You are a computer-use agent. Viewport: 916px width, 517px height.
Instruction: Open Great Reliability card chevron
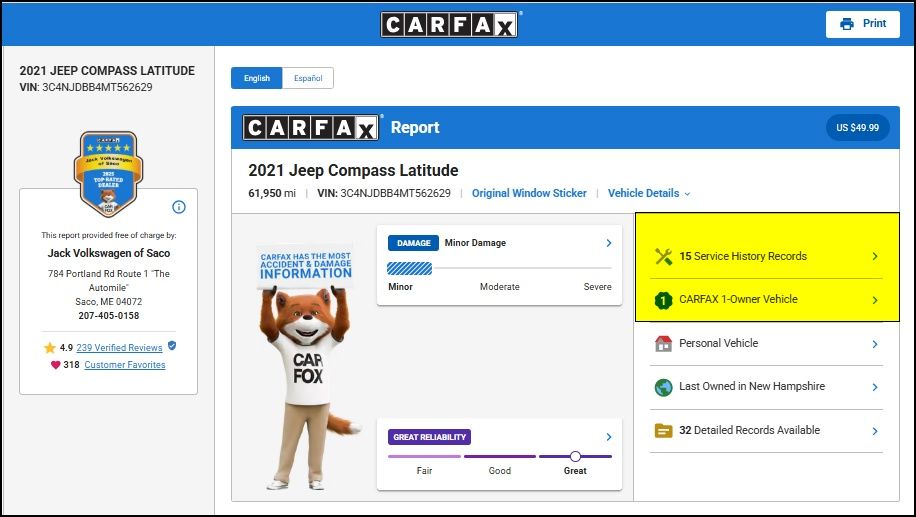[609, 437]
